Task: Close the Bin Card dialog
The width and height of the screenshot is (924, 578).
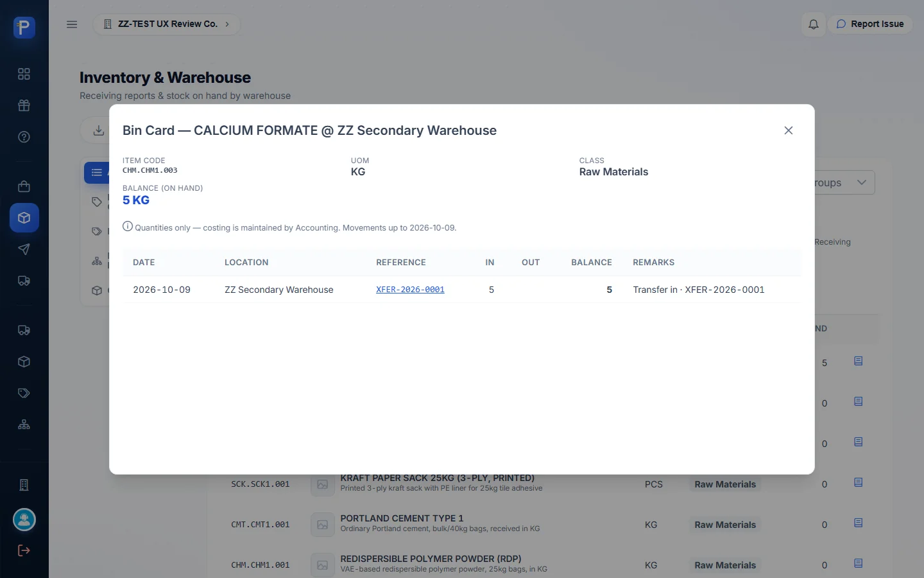Action: [789, 130]
